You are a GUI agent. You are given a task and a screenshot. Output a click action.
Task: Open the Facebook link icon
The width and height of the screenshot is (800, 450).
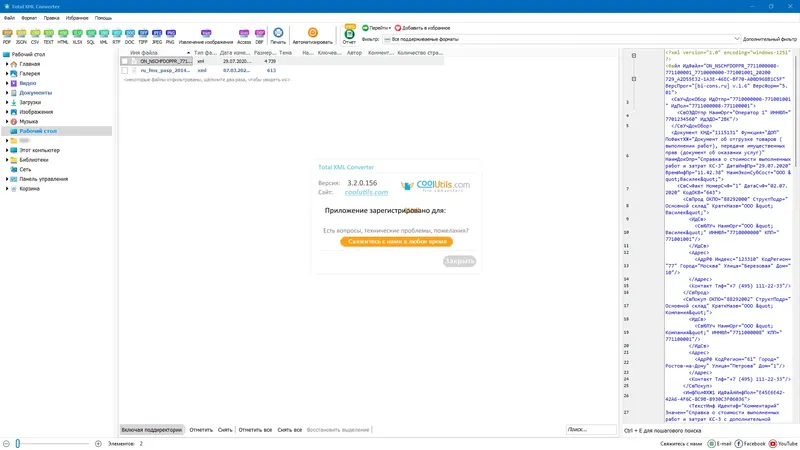click(738, 444)
